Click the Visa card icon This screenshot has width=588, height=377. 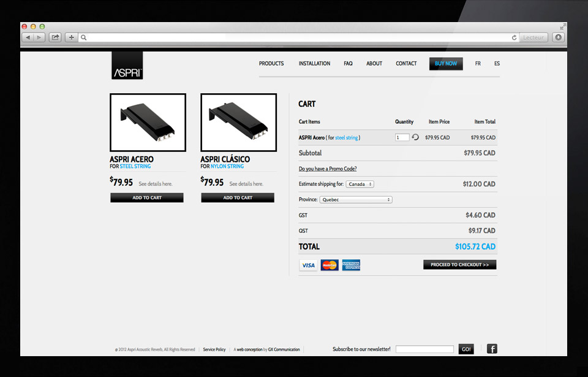pyautogui.click(x=308, y=265)
